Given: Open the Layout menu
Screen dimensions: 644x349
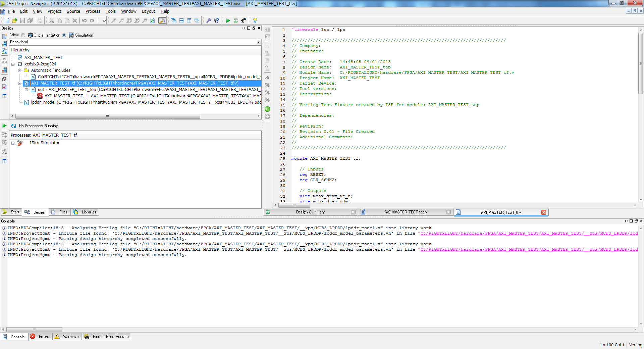Looking at the screenshot, I should click(x=149, y=11).
